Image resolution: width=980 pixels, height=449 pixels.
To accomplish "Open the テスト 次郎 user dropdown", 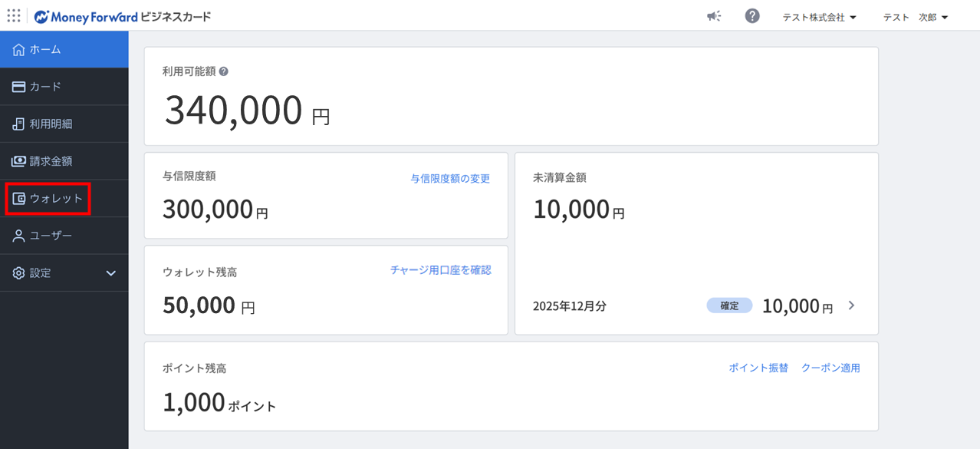I will pyautogui.click(x=915, y=18).
